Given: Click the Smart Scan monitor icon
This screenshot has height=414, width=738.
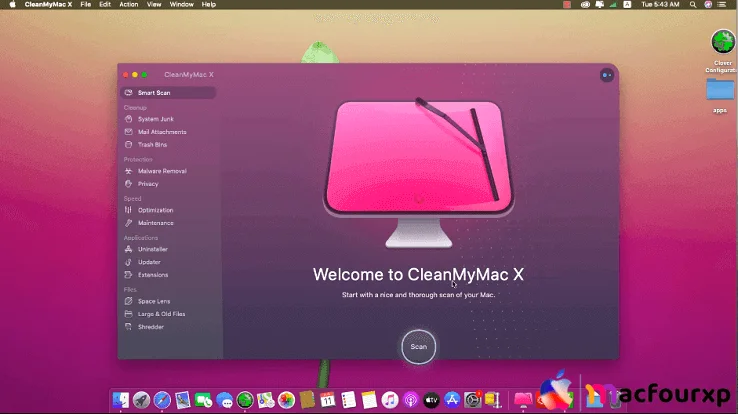Looking at the screenshot, I should point(128,93).
